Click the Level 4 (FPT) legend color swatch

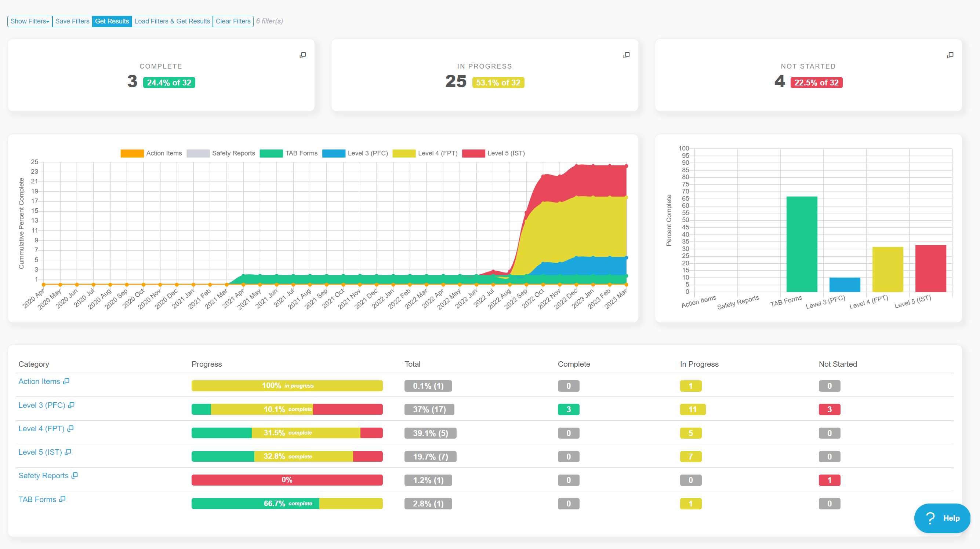(x=404, y=153)
